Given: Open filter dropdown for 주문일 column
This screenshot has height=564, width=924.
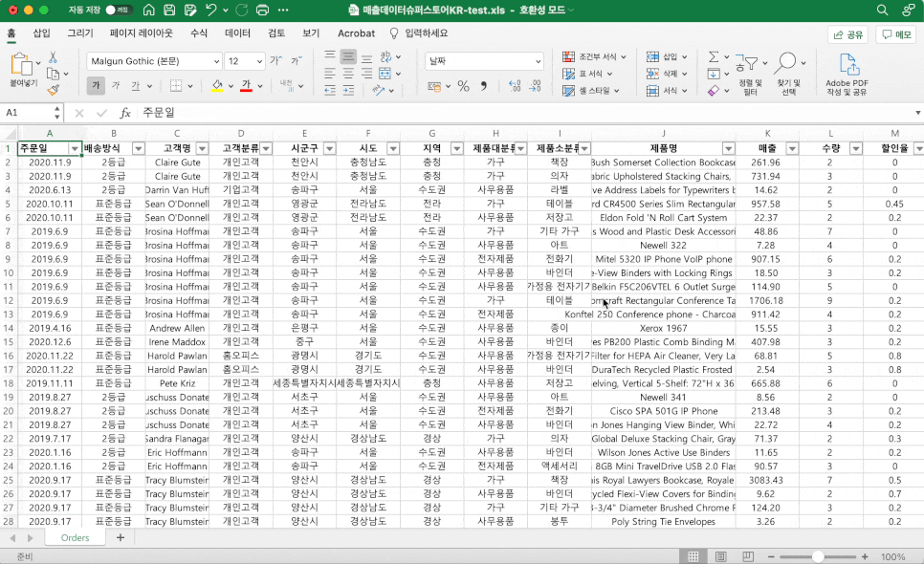Looking at the screenshot, I should click(x=75, y=148).
